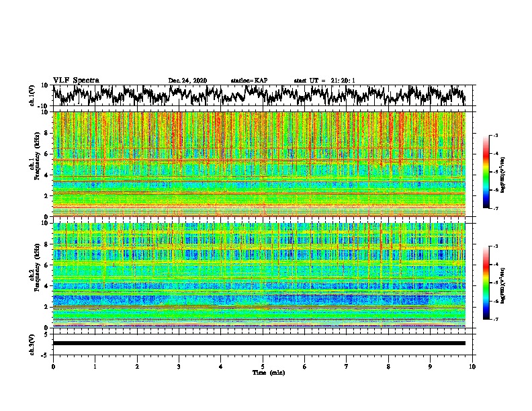Click the -5 tick on ch.3(V) axis
The height and width of the screenshot is (411, 532).
(46, 355)
